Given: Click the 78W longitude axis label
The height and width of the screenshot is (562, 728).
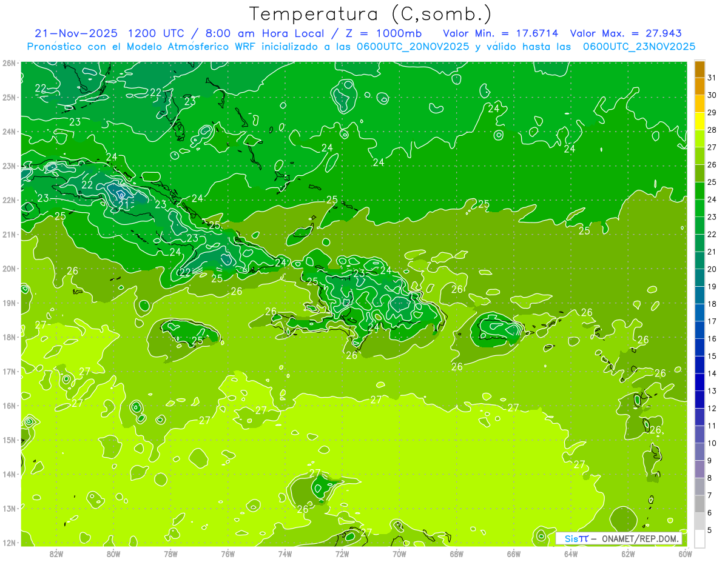Looking at the screenshot, I should [x=170, y=553].
